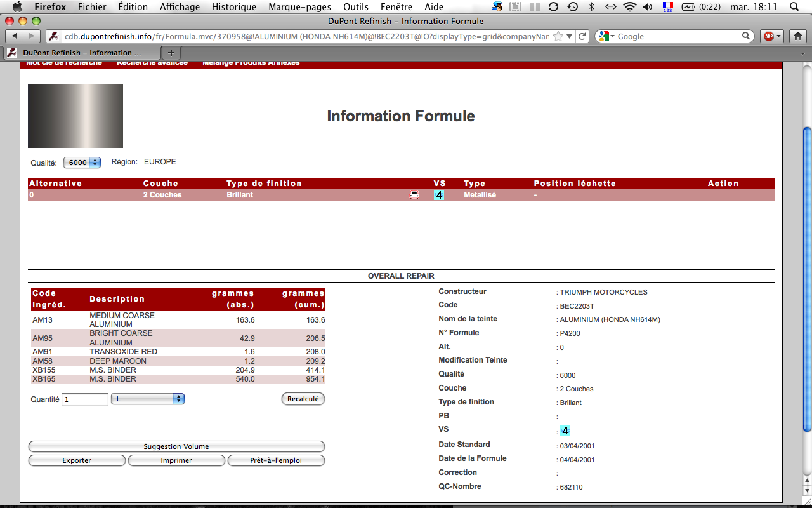The image size is (812, 508).
Task: Click the TRANSOXIDE RED description
Action: point(123,352)
